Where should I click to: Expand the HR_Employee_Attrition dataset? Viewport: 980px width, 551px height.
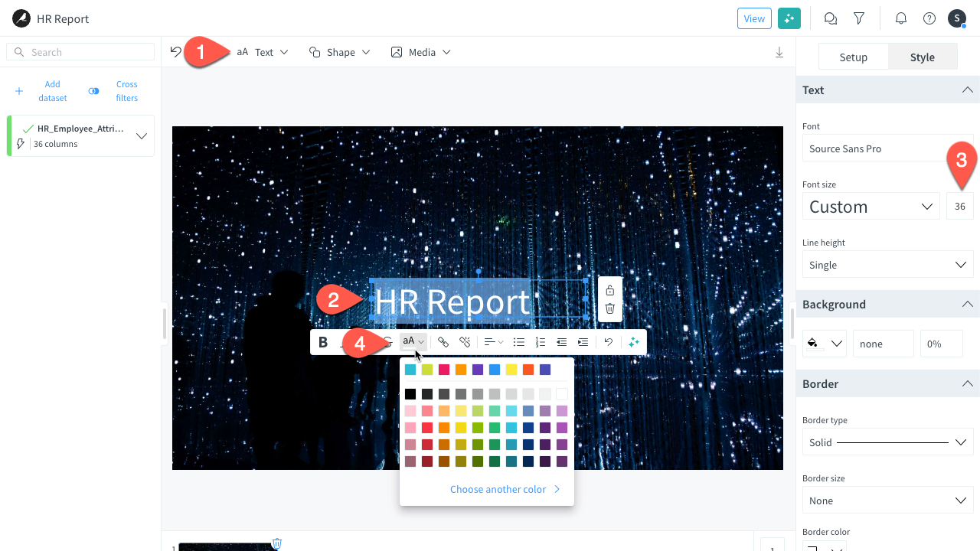pos(142,136)
